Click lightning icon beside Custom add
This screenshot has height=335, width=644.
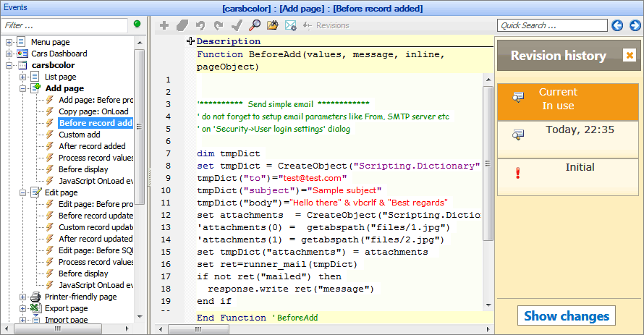click(x=50, y=135)
